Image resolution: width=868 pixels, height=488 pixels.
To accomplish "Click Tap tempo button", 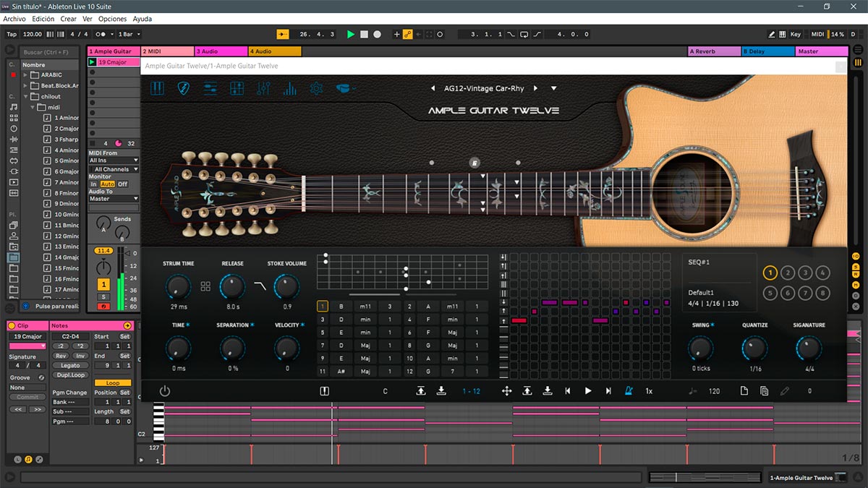I will tap(12, 34).
